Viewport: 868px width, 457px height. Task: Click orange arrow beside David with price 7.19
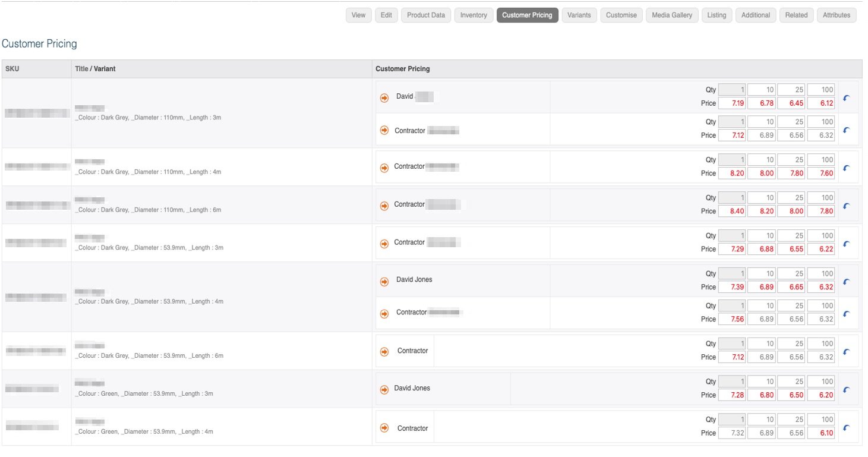(384, 97)
